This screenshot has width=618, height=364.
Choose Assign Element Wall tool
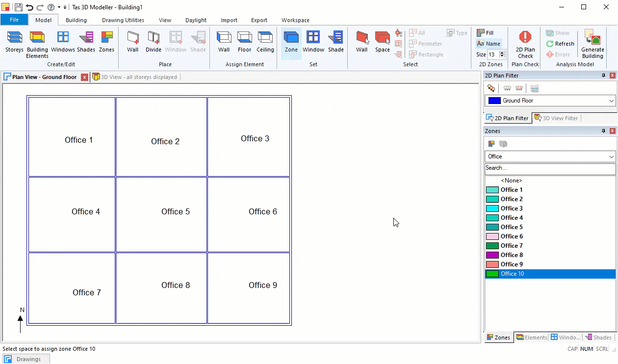[224, 42]
